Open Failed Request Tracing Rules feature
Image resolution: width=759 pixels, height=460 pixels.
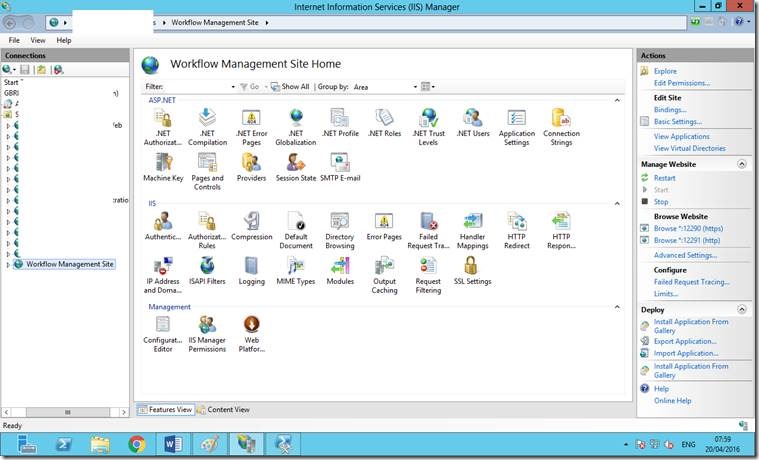428,230
